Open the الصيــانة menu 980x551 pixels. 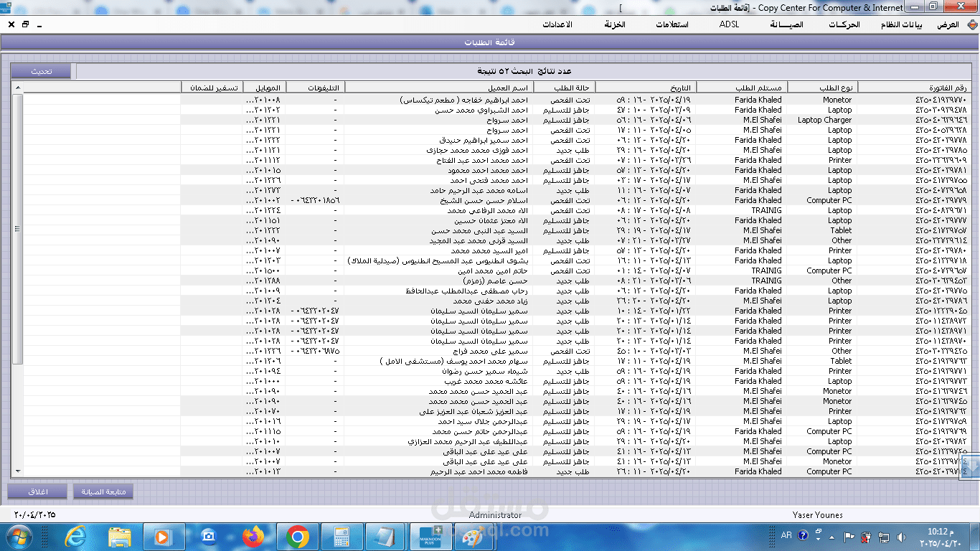pos(786,24)
